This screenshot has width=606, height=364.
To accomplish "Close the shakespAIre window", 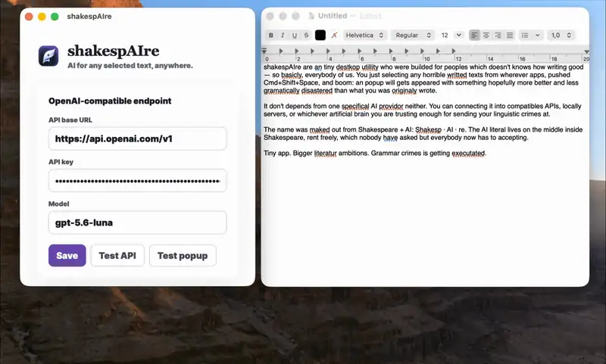I will tap(29, 17).
